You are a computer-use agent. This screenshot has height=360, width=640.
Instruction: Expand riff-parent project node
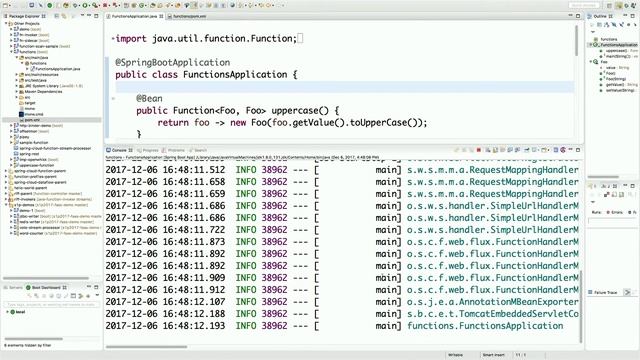(x=6, y=194)
